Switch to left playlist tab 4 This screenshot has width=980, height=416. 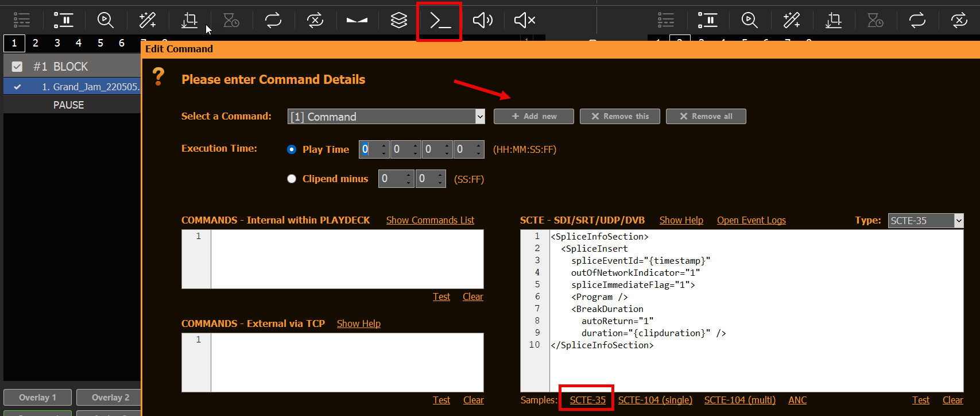[x=79, y=43]
